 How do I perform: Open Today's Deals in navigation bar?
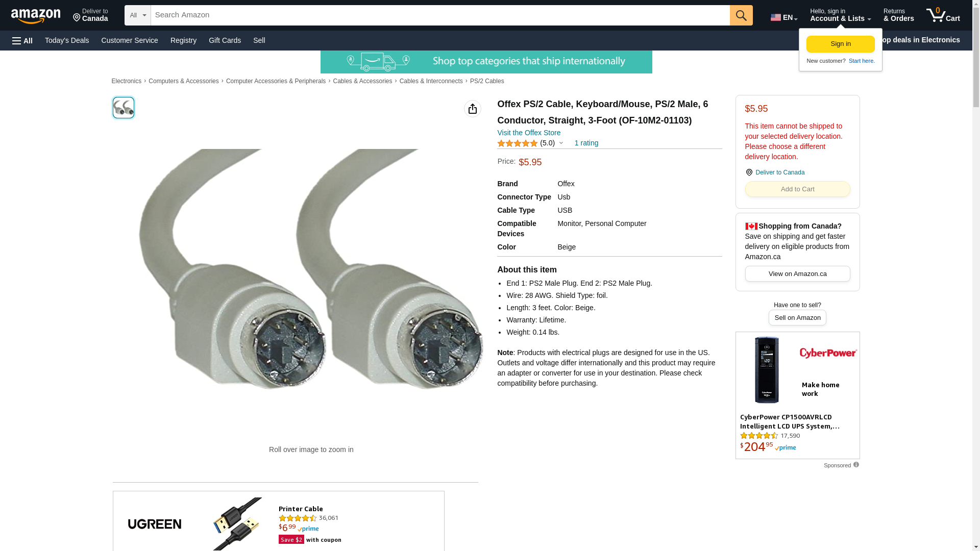click(67, 40)
